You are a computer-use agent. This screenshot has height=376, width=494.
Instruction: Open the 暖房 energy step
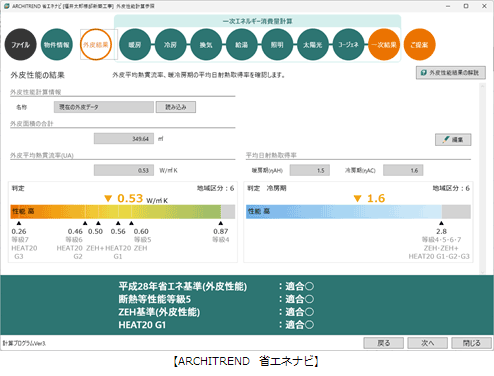[x=135, y=44]
